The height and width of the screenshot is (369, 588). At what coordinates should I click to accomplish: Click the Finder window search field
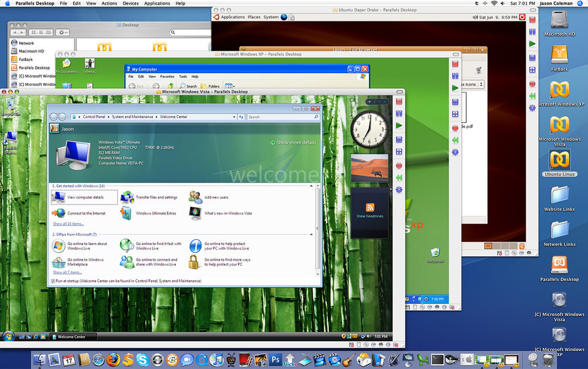(x=191, y=32)
